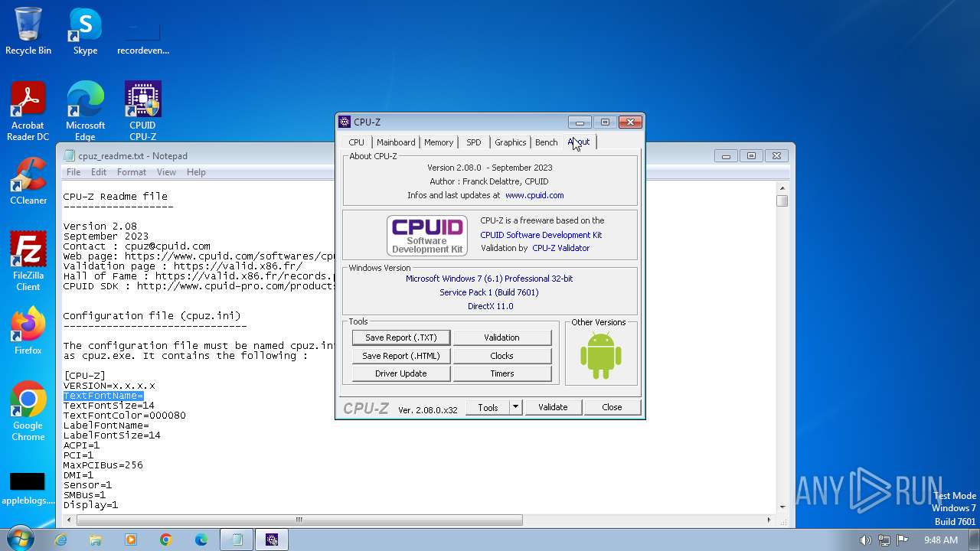Switch to the CPU tab
The height and width of the screenshot is (551, 980).
click(357, 142)
